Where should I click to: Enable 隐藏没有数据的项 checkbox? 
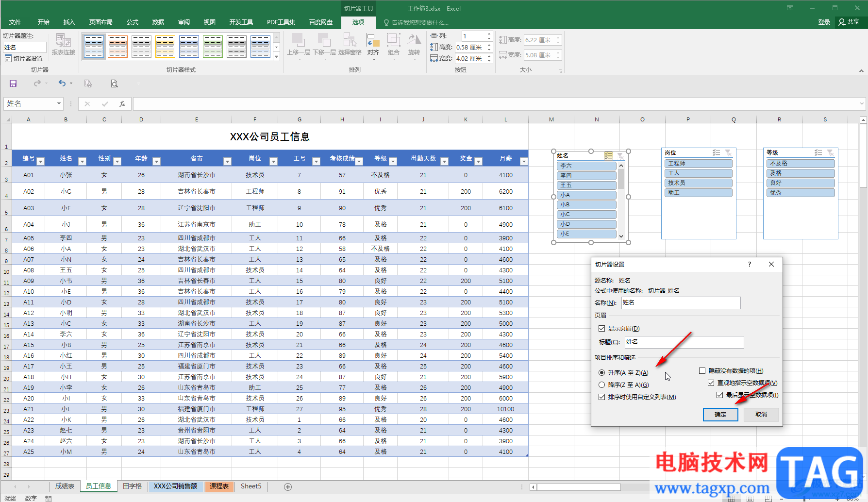coord(702,371)
